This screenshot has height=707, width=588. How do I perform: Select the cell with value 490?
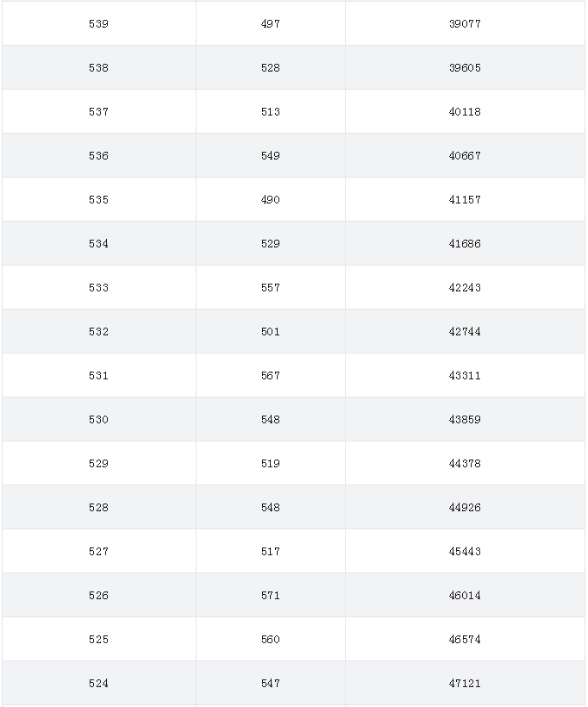(x=271, y=199)
